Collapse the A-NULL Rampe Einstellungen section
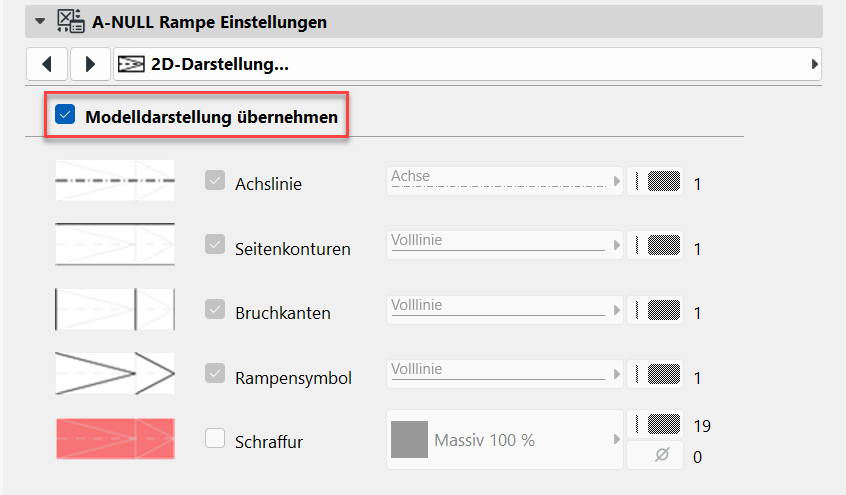This screenshot has height=495, width=846. coord(40,20)
